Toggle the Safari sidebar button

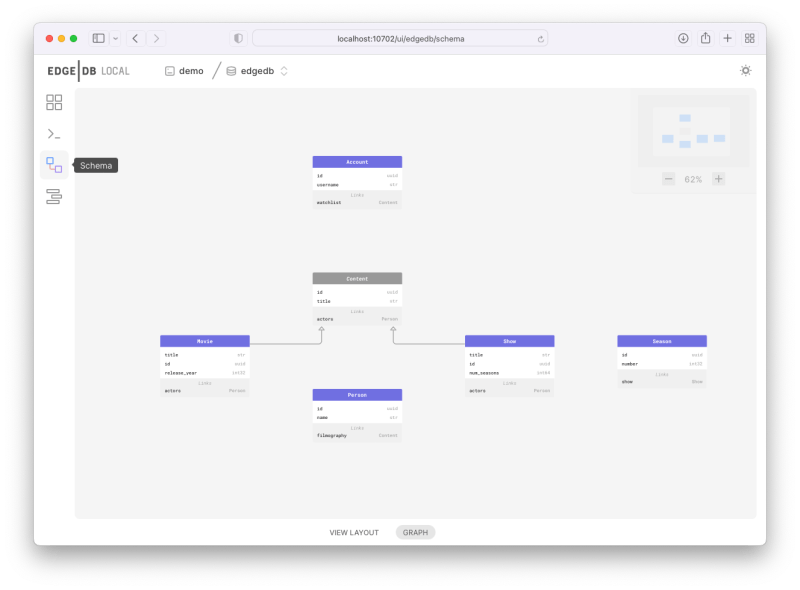click(x=98, y=38)
